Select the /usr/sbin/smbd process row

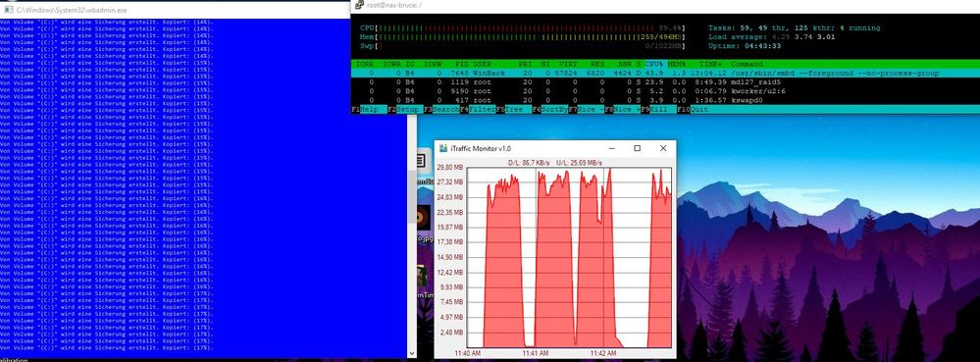tap(666, 74)
